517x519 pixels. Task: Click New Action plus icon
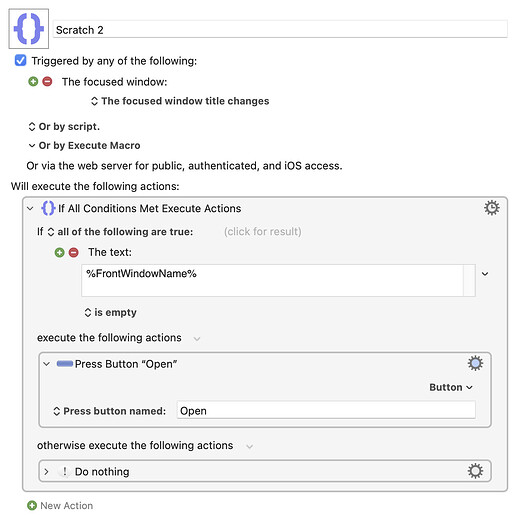32,506
